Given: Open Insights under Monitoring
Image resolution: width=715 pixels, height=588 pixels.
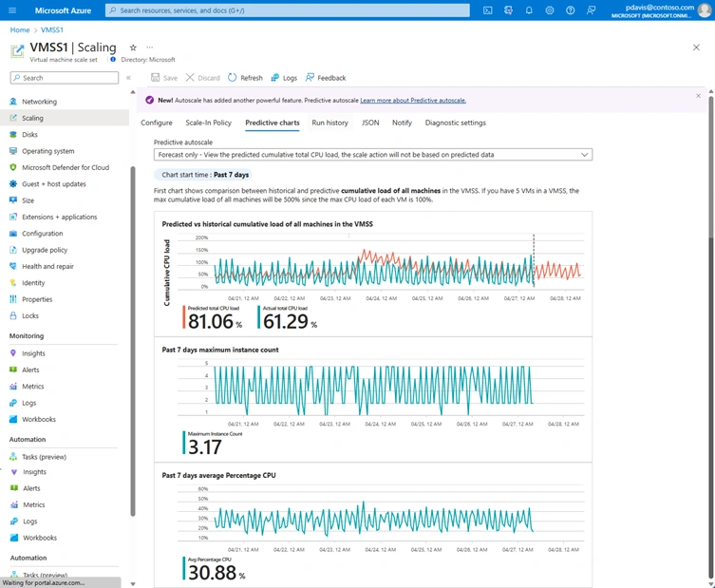Looking at the screenshot, I should (x=33, y=353).
